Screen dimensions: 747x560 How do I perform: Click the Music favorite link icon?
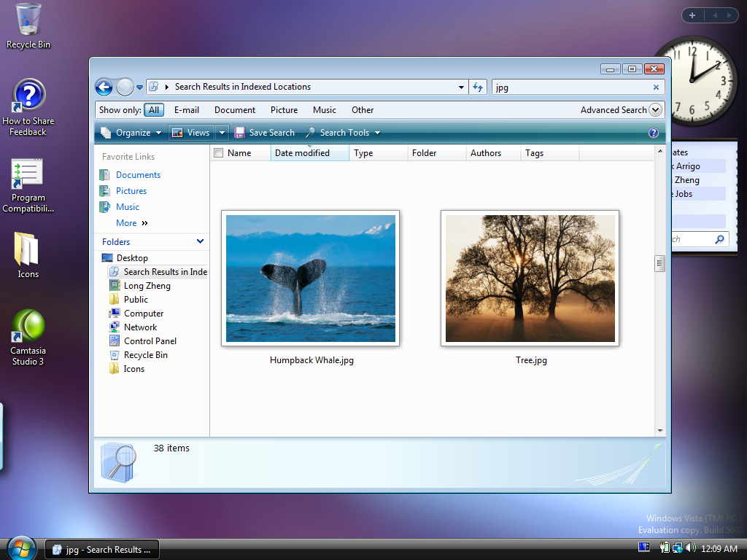pyautogui.click(x=104, y=207)
